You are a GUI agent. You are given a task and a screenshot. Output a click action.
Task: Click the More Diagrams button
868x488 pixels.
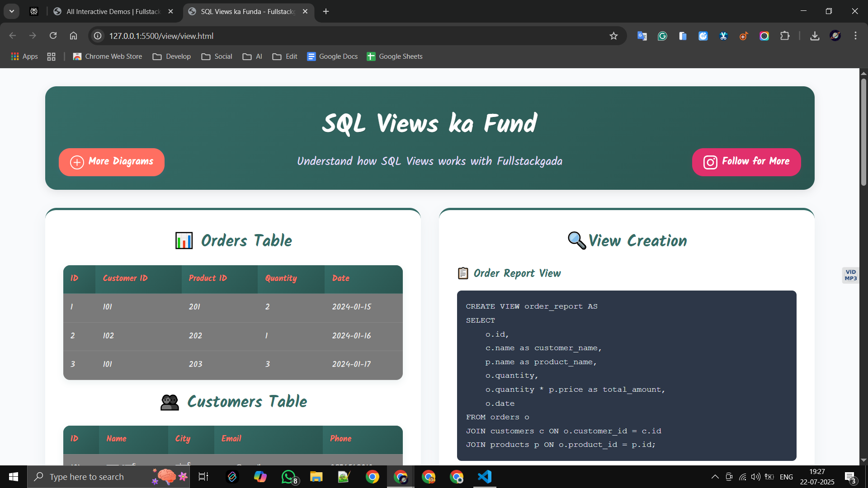[112, 162]
